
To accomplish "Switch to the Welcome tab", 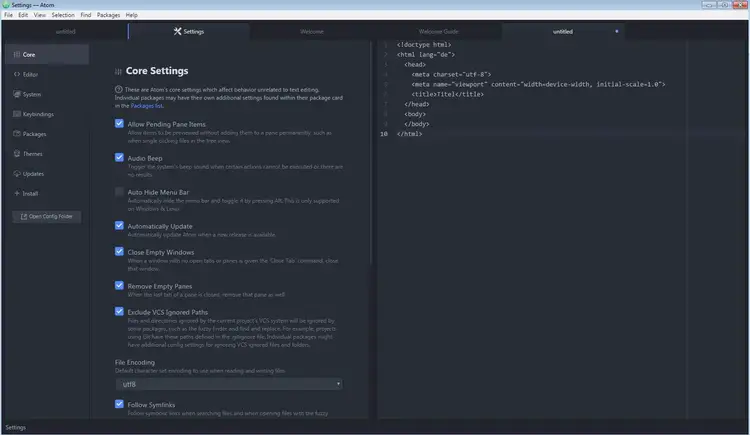I will pyautogui.click(x=312, y=32).
